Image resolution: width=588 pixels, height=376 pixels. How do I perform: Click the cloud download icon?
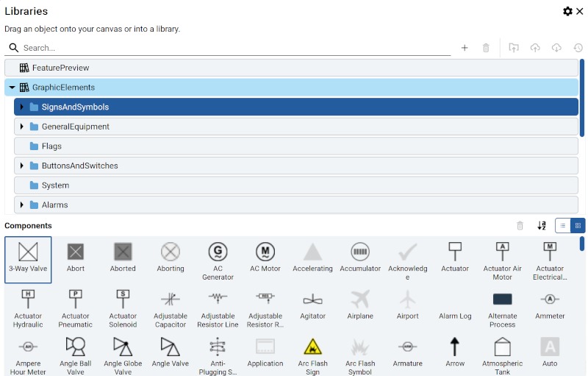pyautogui.click(x=556, y=48)
